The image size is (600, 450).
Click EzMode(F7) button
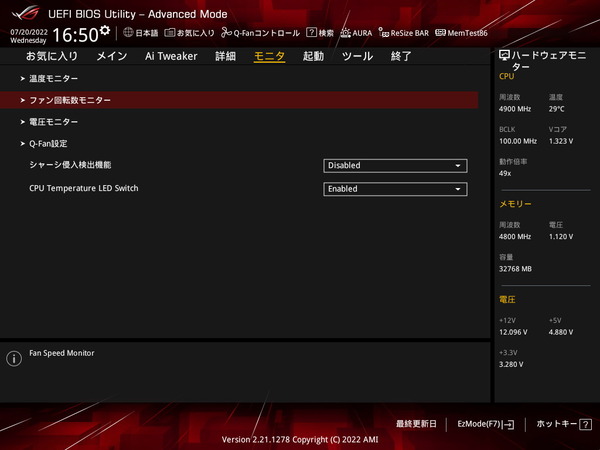pyautogui.click(x=486, y=424)
